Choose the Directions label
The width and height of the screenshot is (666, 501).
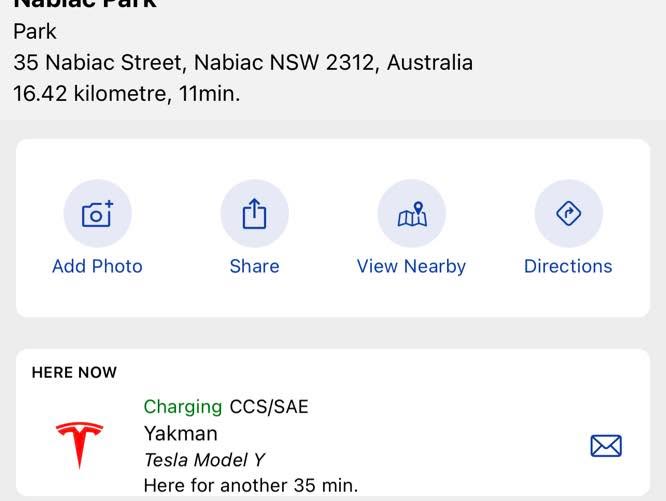pos(568,266)
